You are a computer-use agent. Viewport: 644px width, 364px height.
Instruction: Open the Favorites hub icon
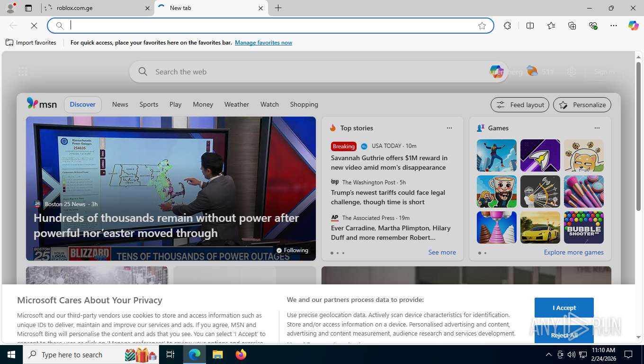[x=551, y=26]
